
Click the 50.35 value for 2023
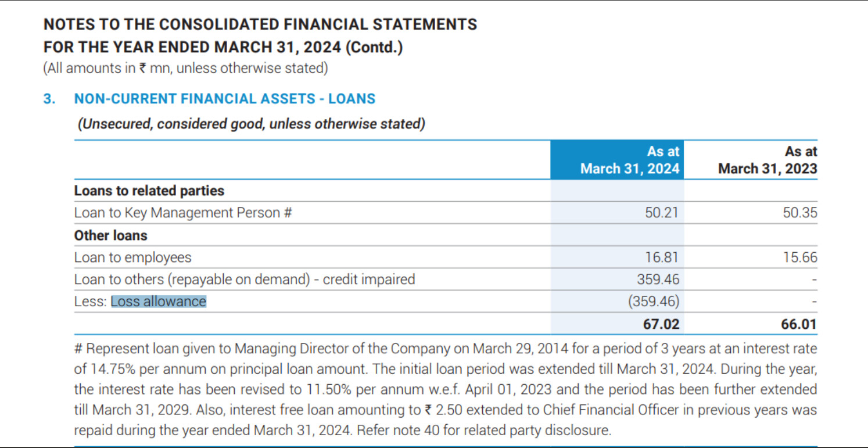point(800,213)
